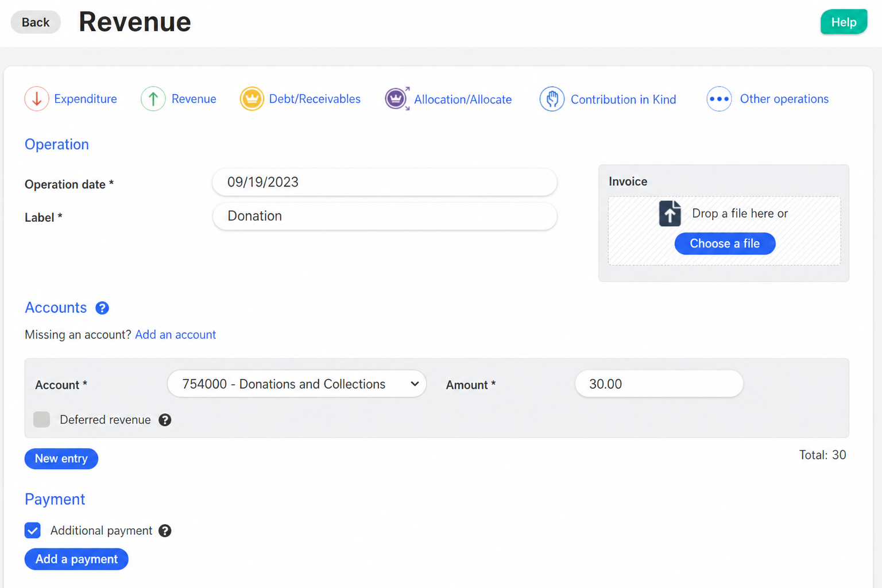Click the New entry button
882x588 pixels.
click(x=61, y=459)
